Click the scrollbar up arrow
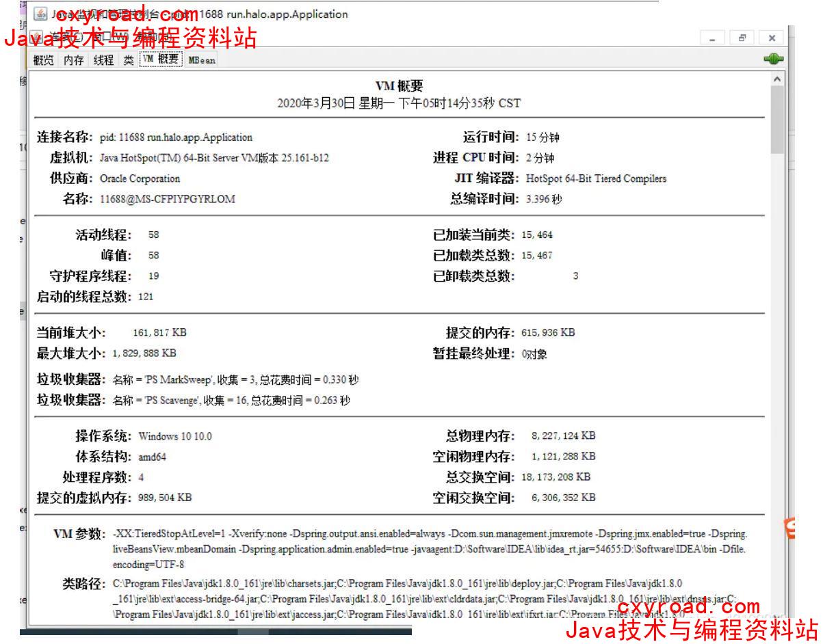This screenshot has height=644, width=823. tap(776, 79)
